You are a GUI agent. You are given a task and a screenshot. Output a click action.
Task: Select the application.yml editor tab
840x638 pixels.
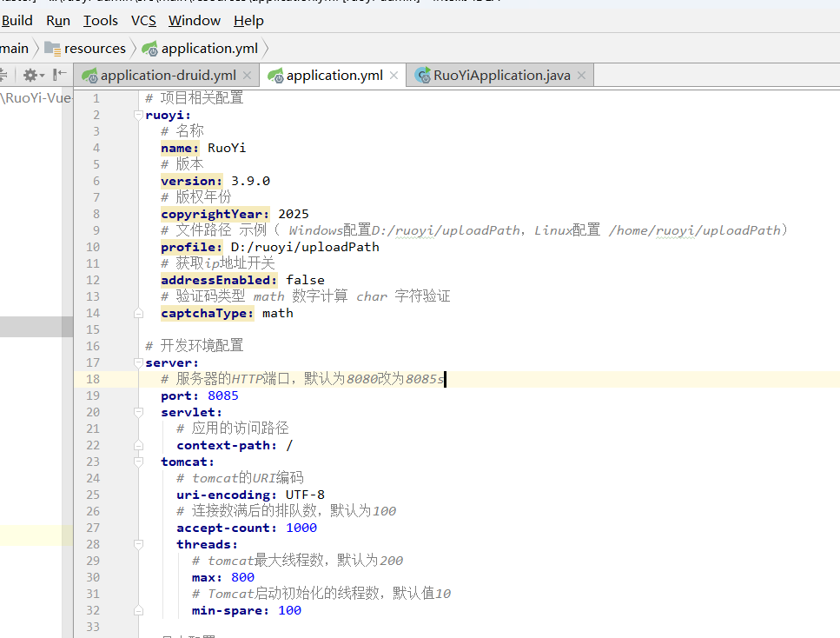tap(333, 76)
